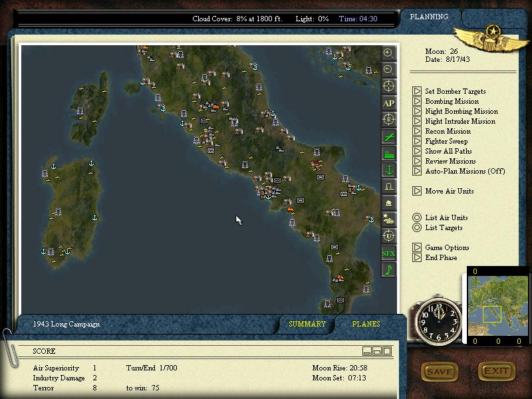
Task: Zoom out with the magnifier minus icon
Action: click(389, 70)
